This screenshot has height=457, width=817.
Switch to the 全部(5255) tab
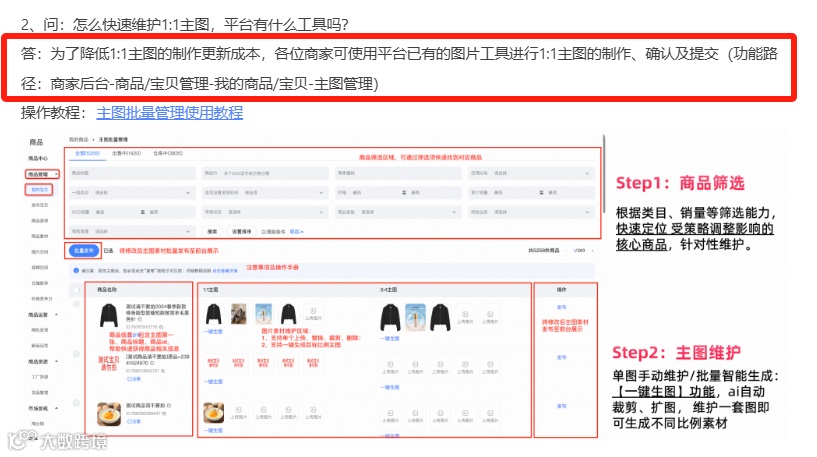(87, 153)
